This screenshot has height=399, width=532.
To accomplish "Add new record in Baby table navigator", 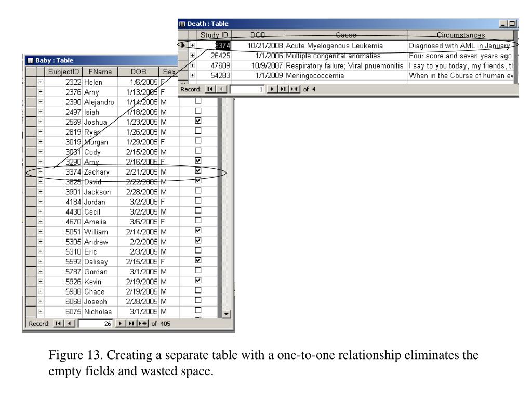I will point(143,324).
